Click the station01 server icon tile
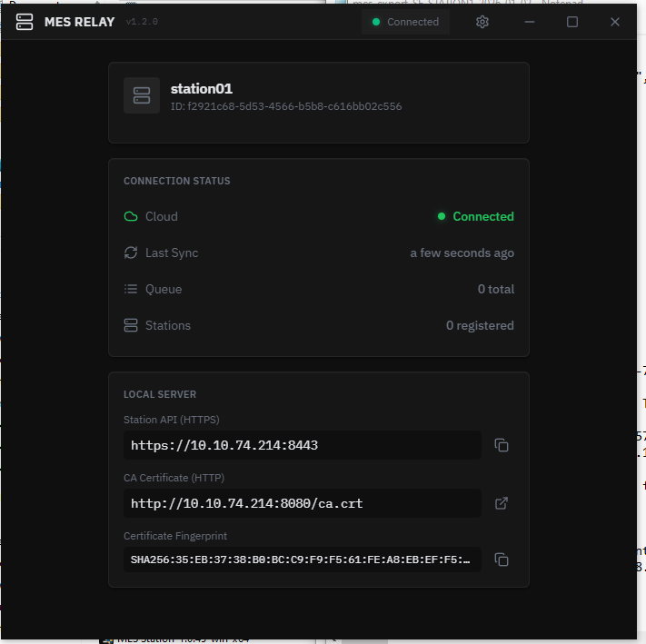 point(142,95)
